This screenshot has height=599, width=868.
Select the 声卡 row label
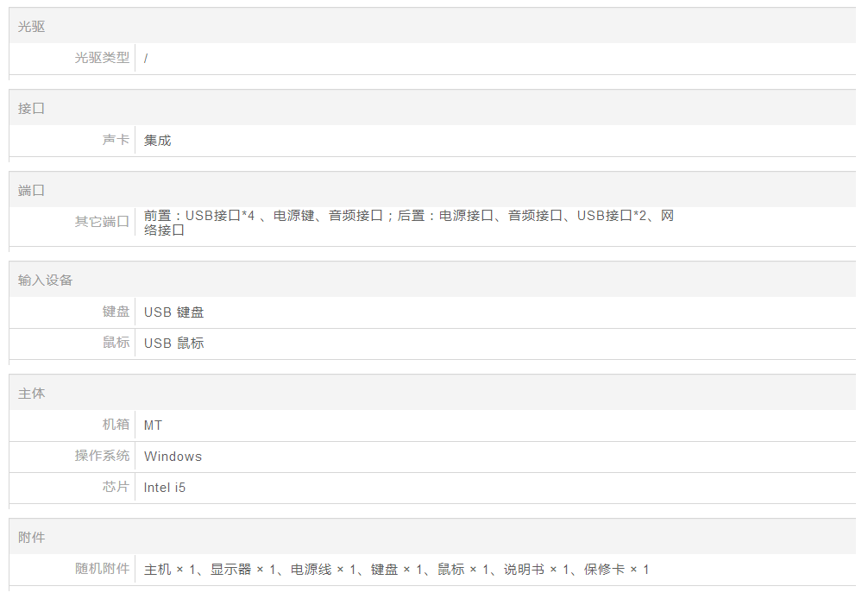pyautogui.click(x=116, y=140)
